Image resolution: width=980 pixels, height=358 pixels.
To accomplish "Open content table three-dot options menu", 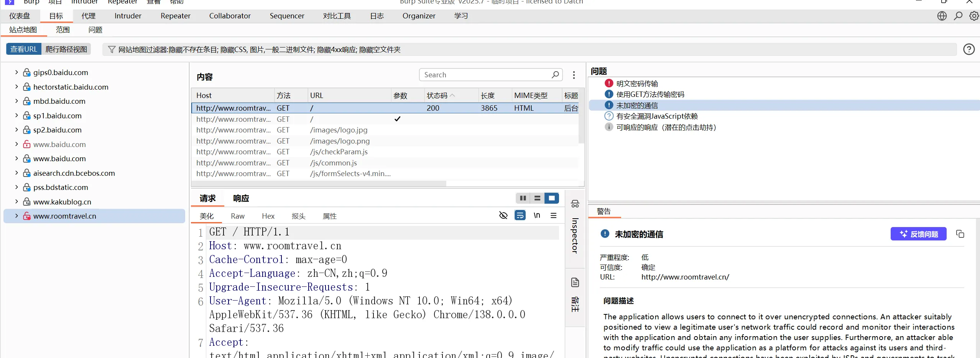I will coord(574,75).
